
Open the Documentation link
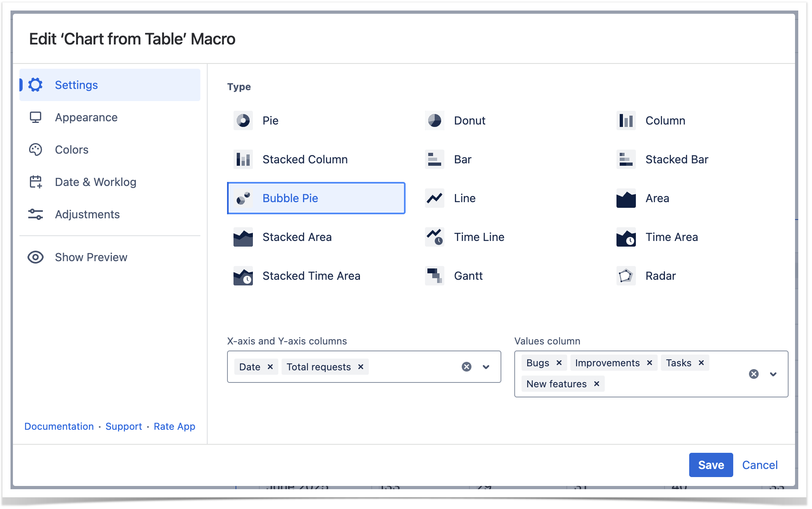point(59,427)
